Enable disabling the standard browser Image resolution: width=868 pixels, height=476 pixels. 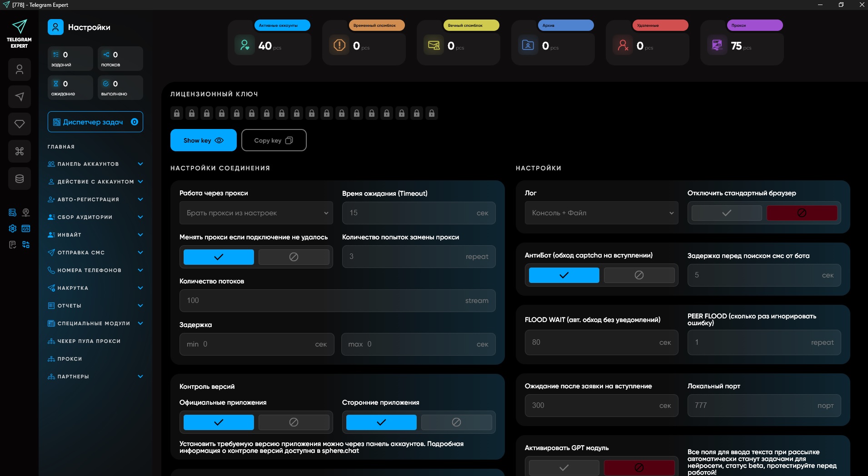point(727,213)
